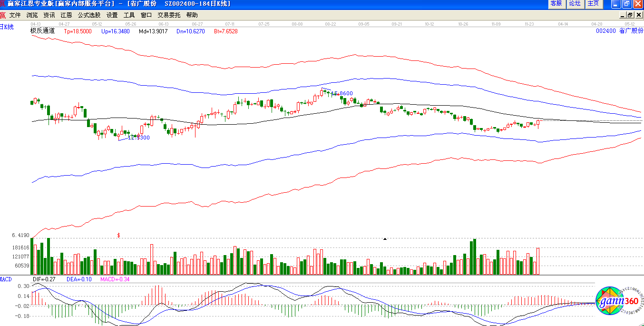Click the 11-23 date on the time axis
Image resolution: width=644 pixels, height=326 pixels.
pos(530,24)
